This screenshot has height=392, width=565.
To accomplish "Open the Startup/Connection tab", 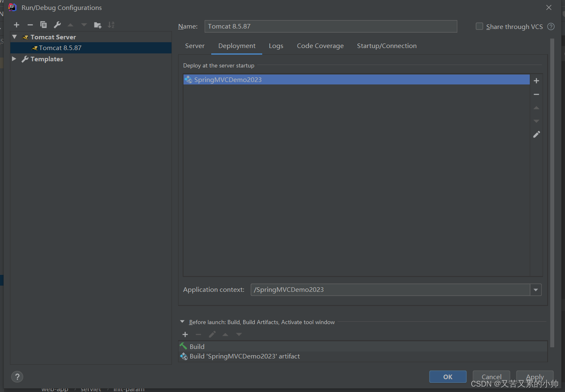I will pyautogui.click(x=387, y=46).
